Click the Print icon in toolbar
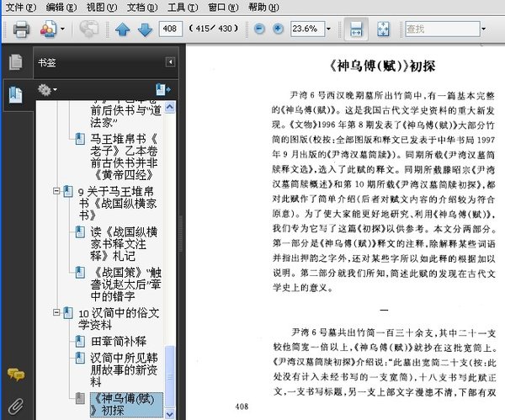This screenshot has height=420, width=505. 21,29
